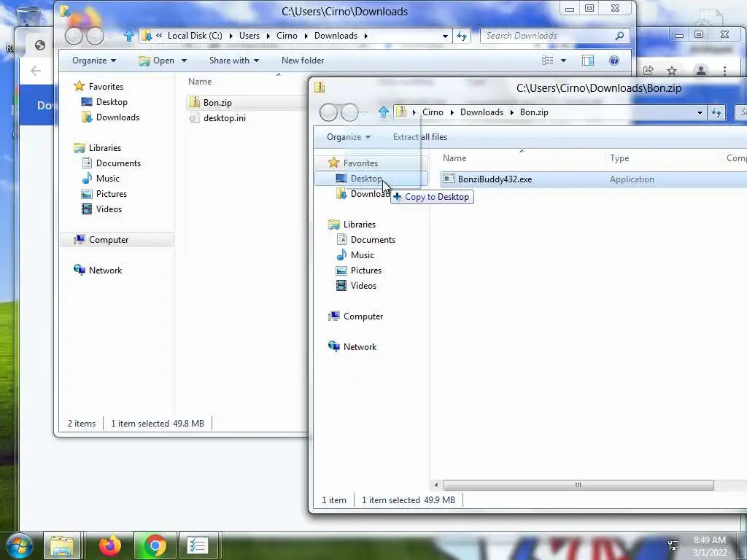This screenshot has height=560, width=747.
Task: Open Bon.zip in the Downloads window
Action: point(217,102)
